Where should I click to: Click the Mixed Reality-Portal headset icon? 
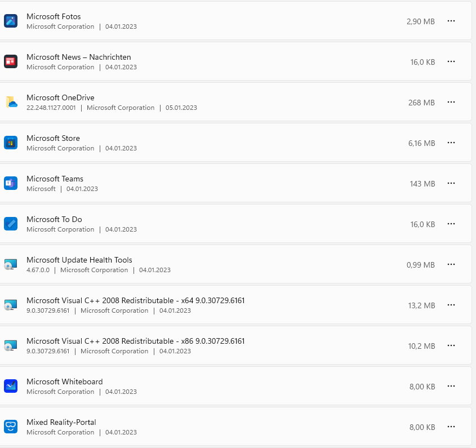pos(11,427)
